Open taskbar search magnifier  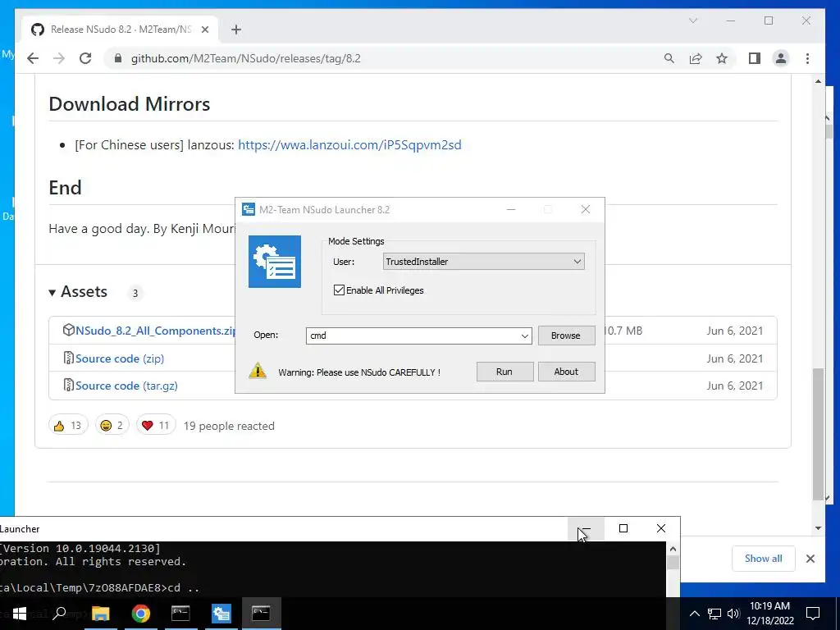tap(59, 614)
